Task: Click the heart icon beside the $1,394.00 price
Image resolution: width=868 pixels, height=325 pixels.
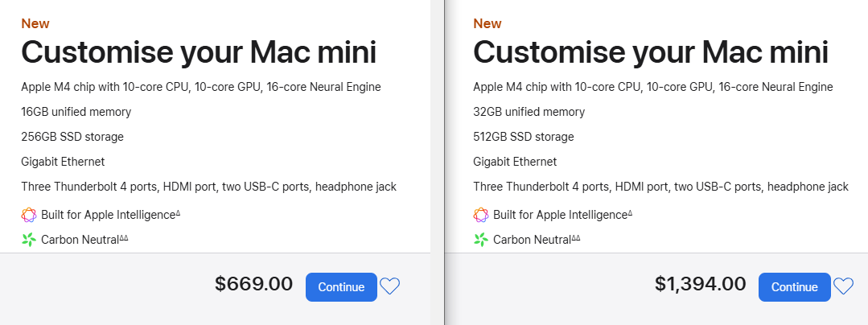Action: (843, 286)
